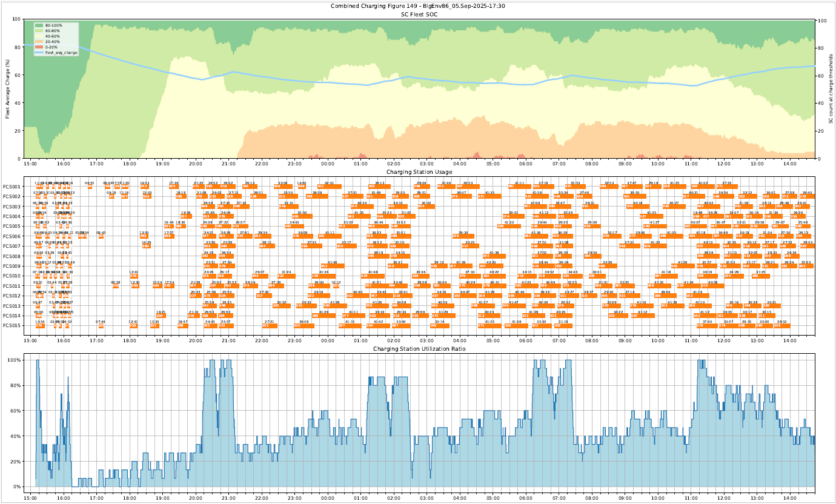Click the FCS008 station row label

(12, 256)
